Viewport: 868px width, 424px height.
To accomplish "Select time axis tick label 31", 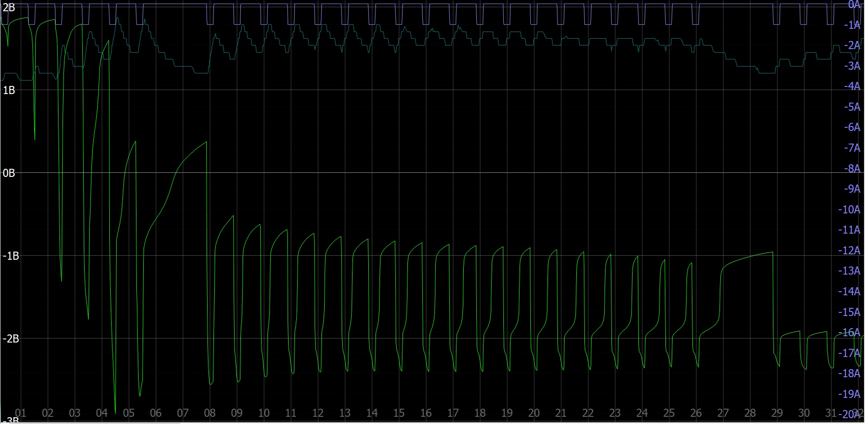I will click(x=831, y=413).
